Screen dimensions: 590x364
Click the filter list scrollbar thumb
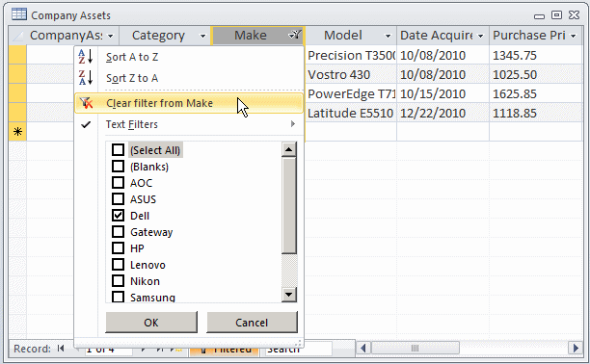[289, 206]
